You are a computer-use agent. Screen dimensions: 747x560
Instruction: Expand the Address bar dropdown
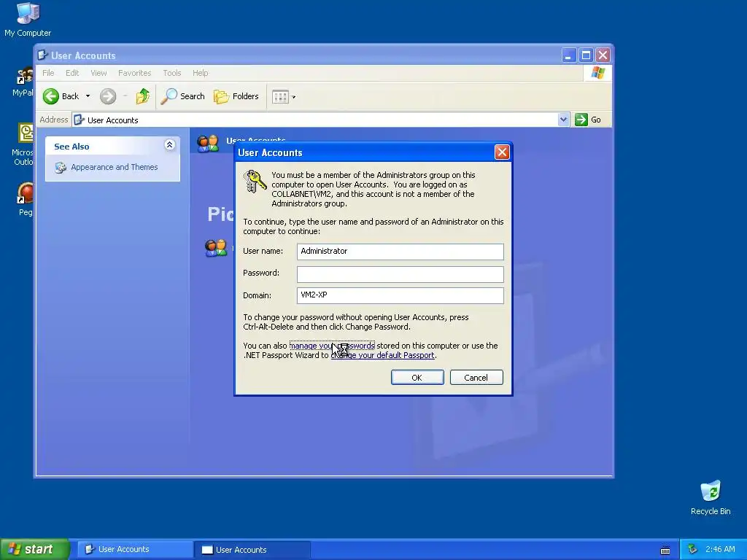pos(563,120)
